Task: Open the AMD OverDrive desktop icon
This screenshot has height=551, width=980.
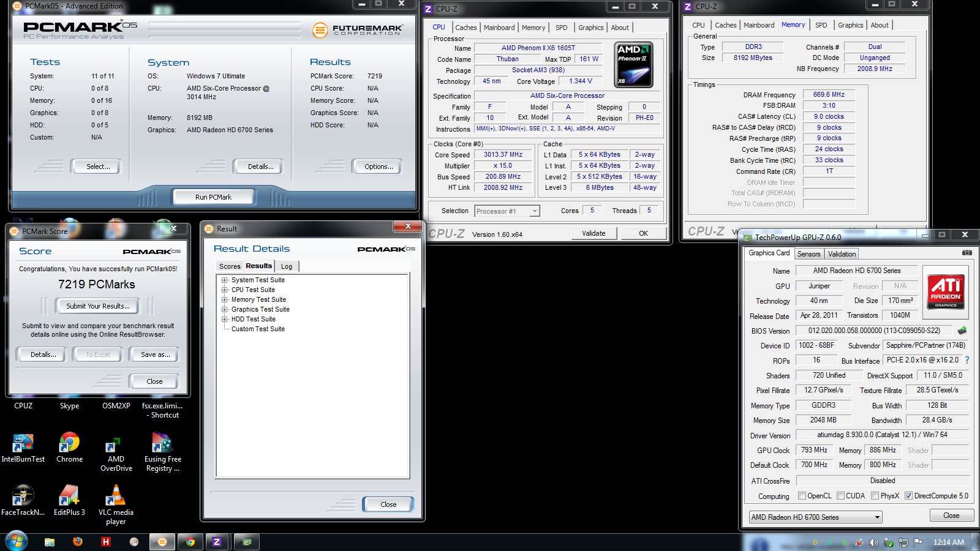Action: coord(116,453)
